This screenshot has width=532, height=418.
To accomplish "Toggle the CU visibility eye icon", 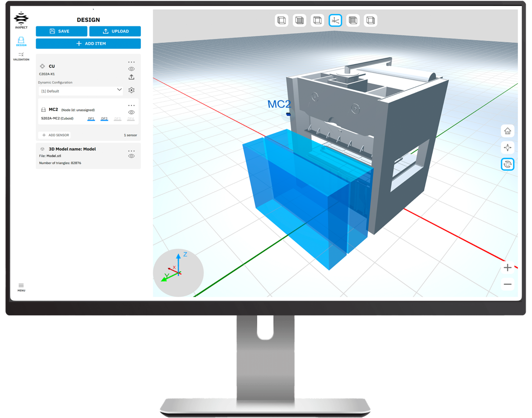I will click(132, 69).
